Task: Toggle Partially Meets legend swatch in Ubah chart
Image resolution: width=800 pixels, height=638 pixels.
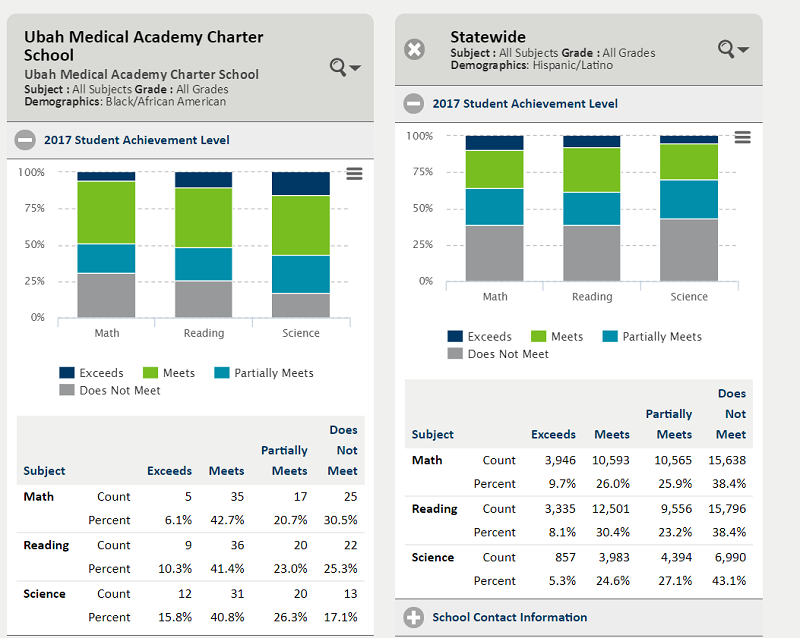Action: click(x=222, y=373)
